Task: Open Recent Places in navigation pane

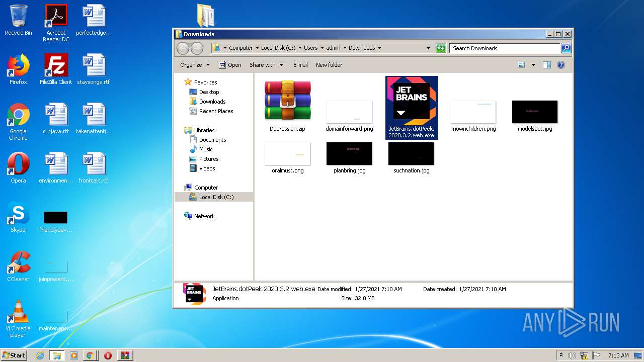Action: point(211,111)
